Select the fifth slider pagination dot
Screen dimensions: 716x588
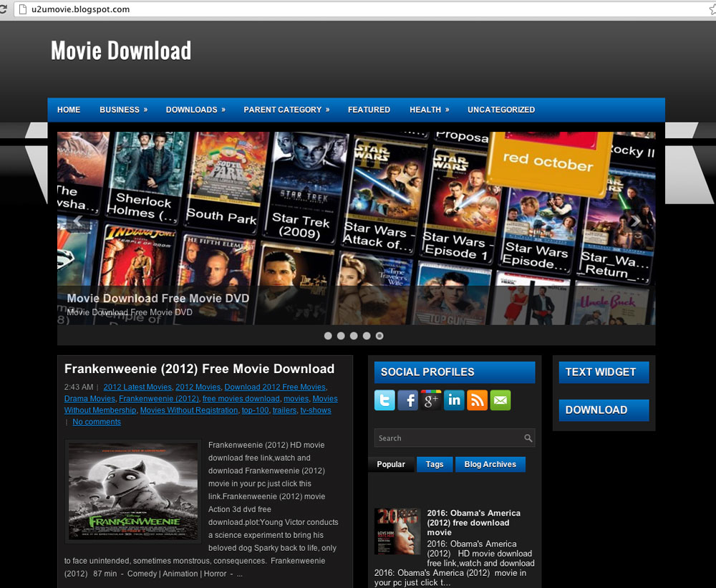(x=379, y=336)
